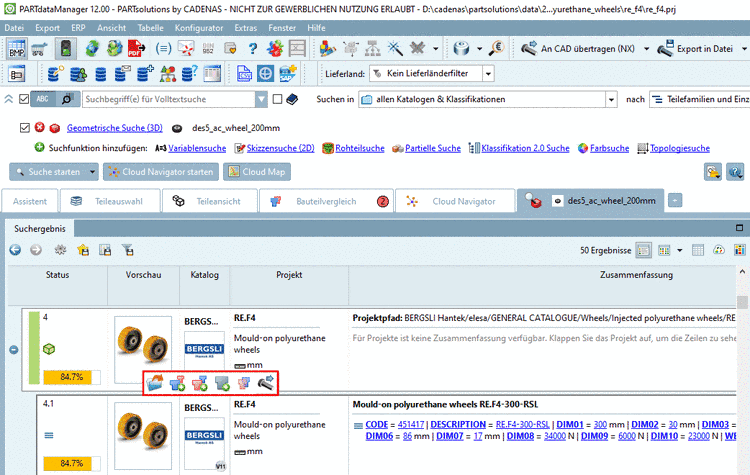Click the wheel preview thumbnail in row 4.1

click(143, 436)
